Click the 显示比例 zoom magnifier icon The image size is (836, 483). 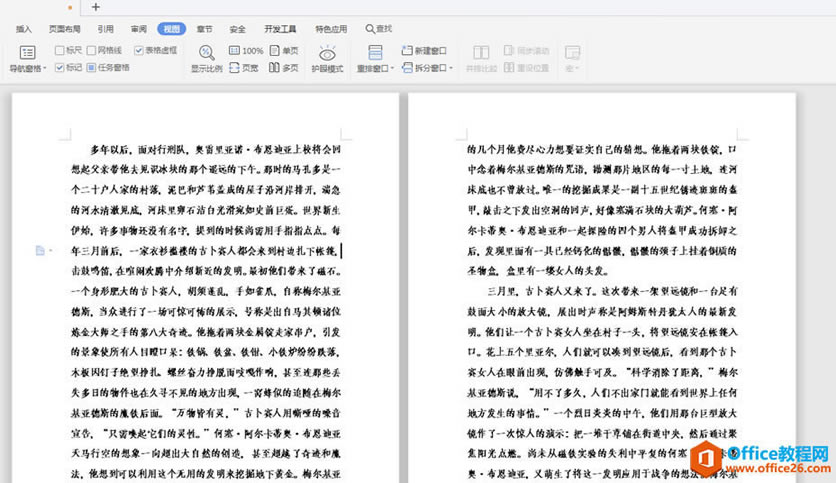tap(206, 53)
